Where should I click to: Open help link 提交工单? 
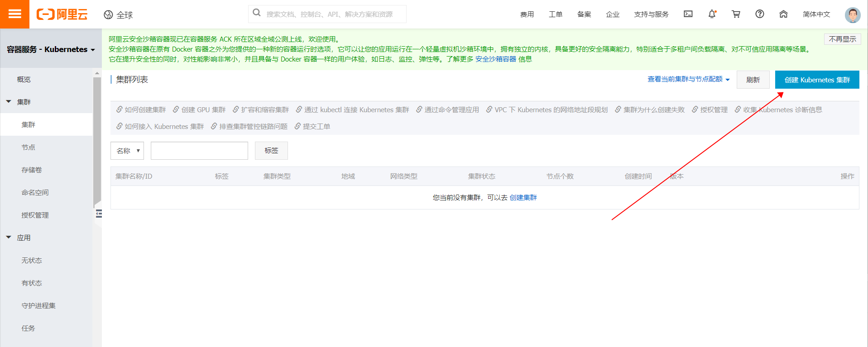[x=312, y=126]
